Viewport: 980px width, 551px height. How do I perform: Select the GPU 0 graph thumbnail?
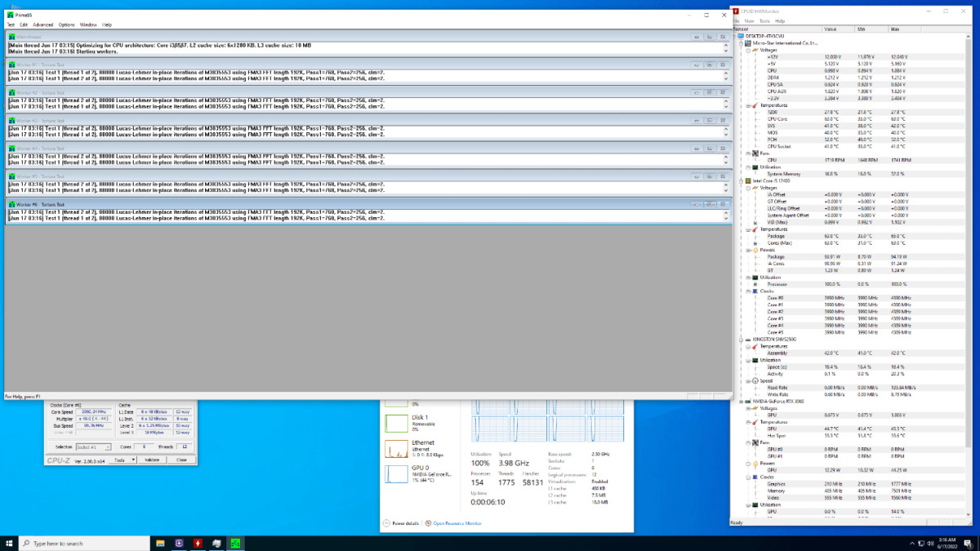(398, 473)
